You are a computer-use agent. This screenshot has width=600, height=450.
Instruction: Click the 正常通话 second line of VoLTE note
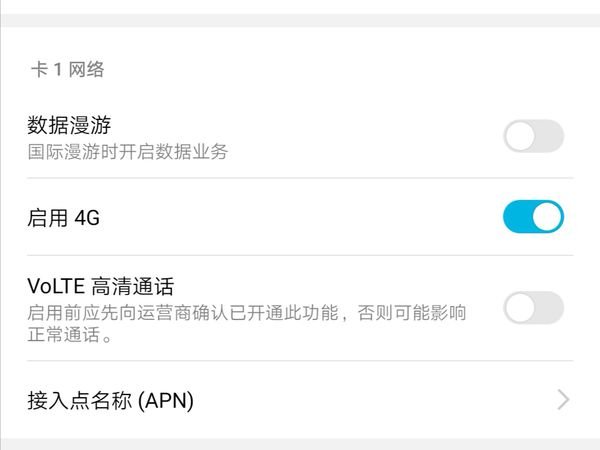click(x=68, y=336)
